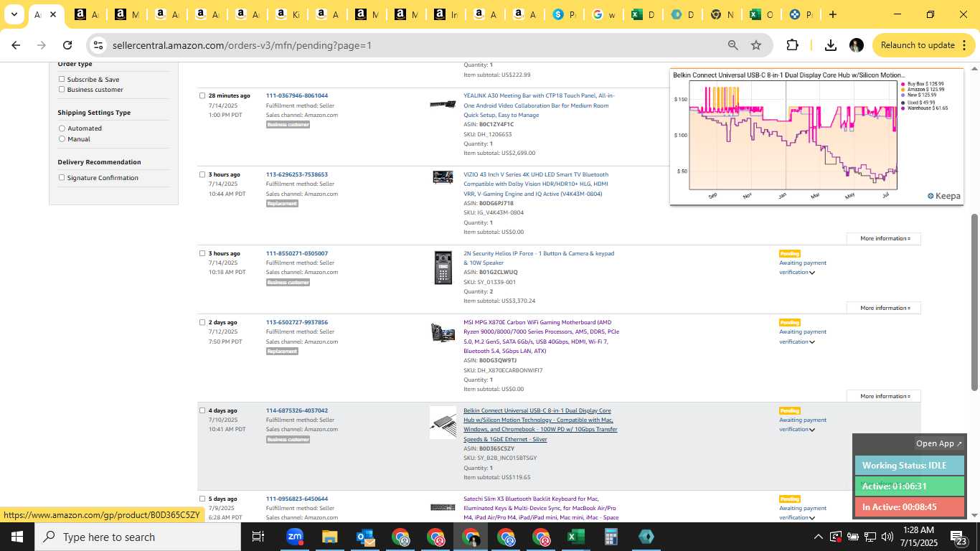This screenshot has height=551, width=980.
Task: Expand More information for the VIZIO order
Action: (885, 238)
